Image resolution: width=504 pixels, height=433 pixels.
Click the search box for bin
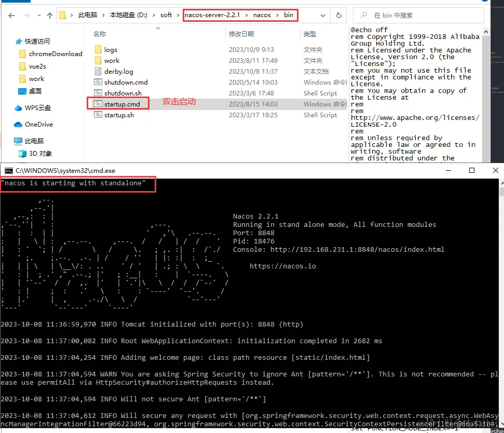tap(418, 16)
